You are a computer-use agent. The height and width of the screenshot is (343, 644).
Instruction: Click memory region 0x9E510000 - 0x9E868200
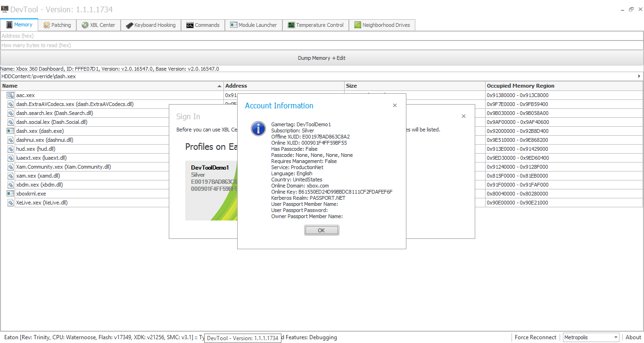pyautogui.click(x=518, y=140)
